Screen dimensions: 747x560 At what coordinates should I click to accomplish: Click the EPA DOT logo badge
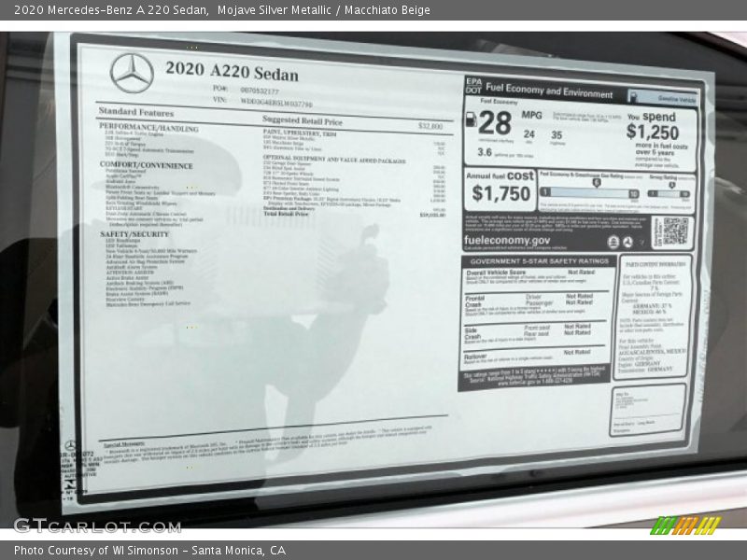point(473,86)
